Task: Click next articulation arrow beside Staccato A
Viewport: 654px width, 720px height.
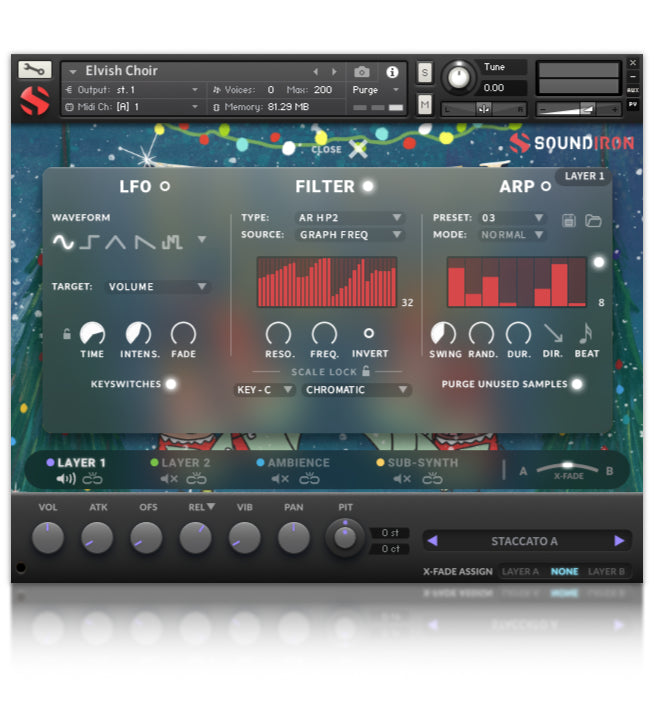Action: click(619, 541)
